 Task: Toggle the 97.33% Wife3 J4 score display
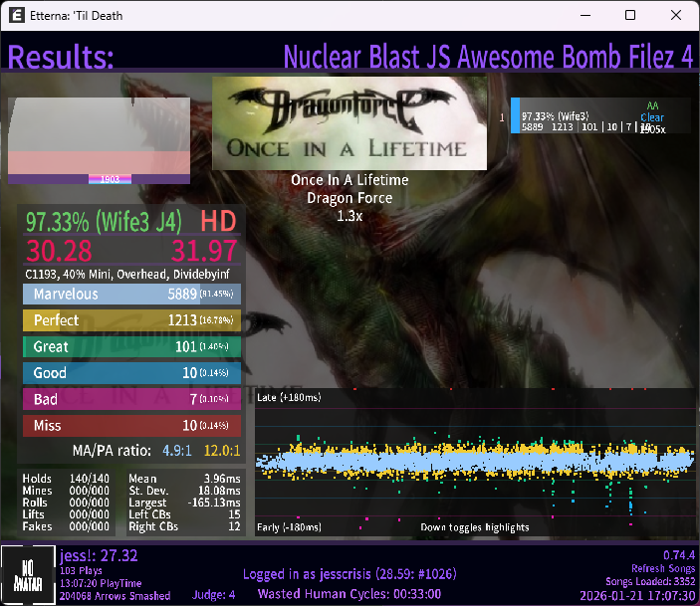pos(98,220)
